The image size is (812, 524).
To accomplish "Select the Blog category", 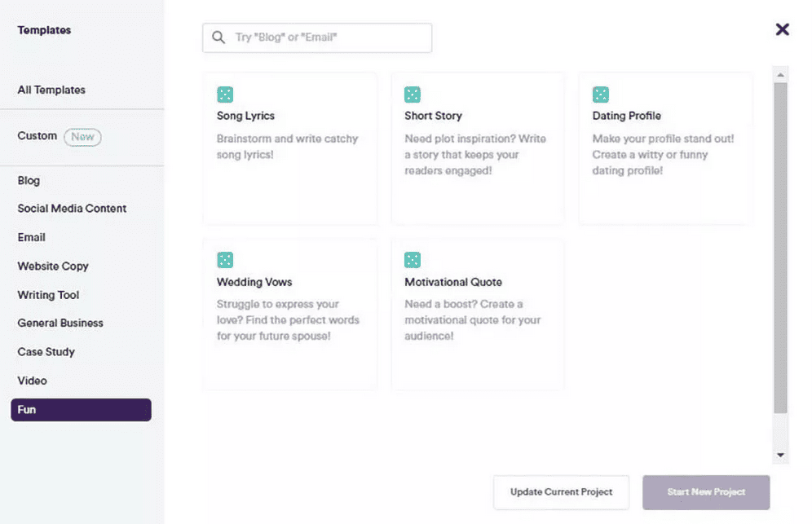I will tap(29, 180).
